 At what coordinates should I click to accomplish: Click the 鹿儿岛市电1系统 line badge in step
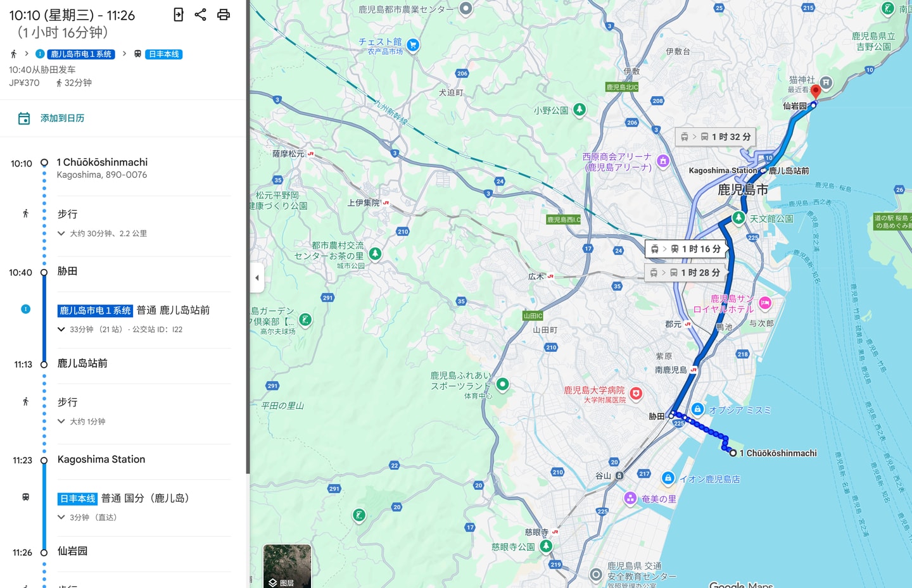click(95, 310)
